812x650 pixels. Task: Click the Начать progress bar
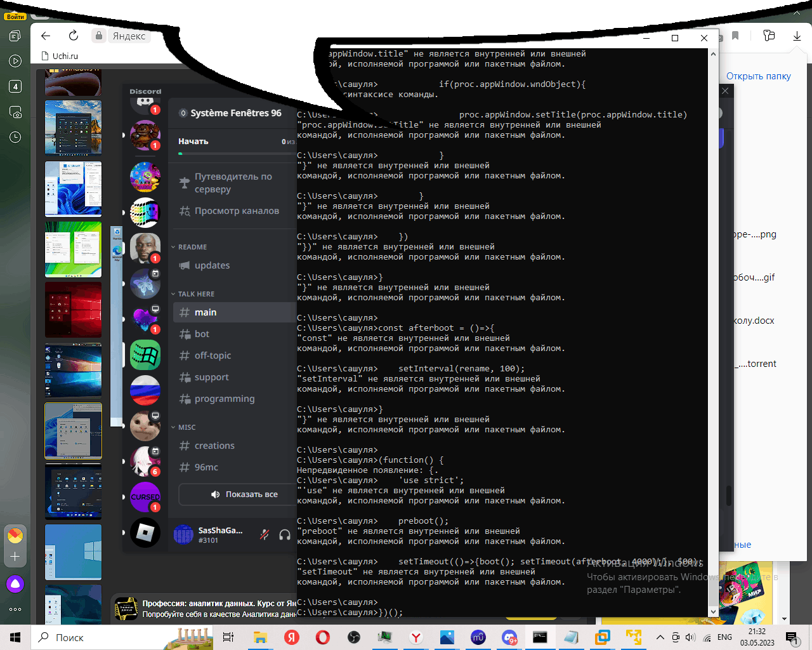[x=236, y=153]
